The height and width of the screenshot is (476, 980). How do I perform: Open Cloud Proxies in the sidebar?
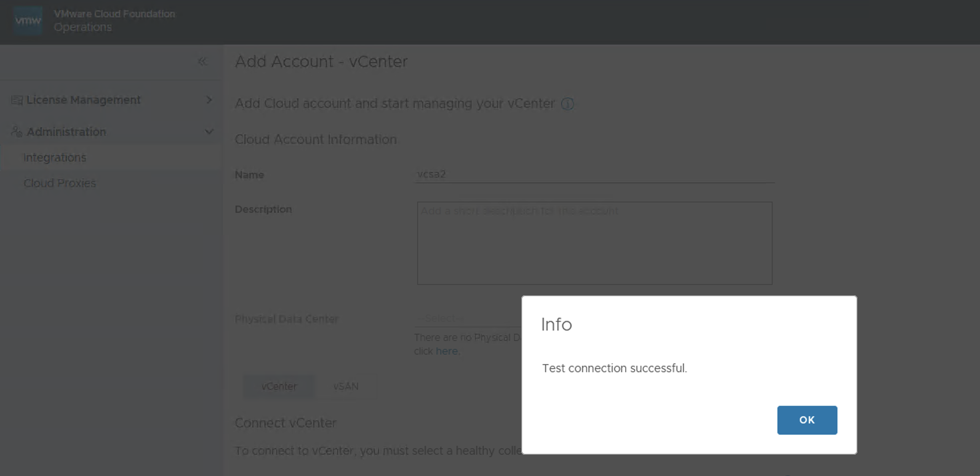(x=60, y=183)
